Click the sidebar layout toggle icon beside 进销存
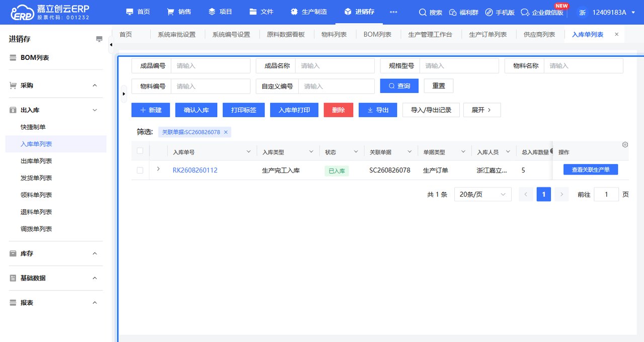This screenshot has height=342, width=644. pyautogui.click(x=99, y=39)
